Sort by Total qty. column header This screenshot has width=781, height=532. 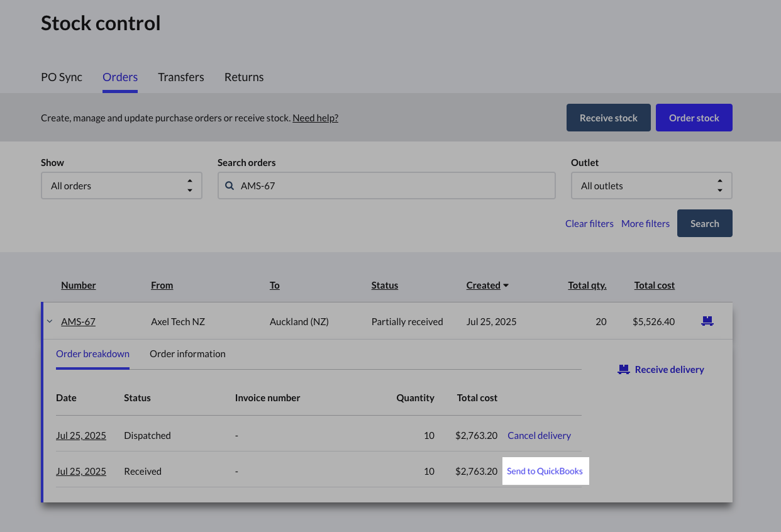tap(587, 285)
